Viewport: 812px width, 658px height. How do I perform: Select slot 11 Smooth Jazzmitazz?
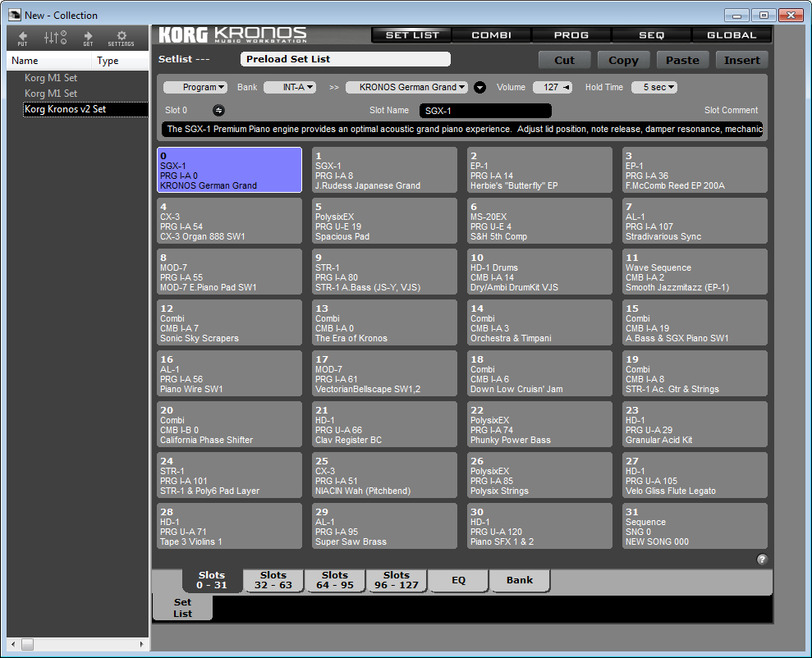(695, 272)
